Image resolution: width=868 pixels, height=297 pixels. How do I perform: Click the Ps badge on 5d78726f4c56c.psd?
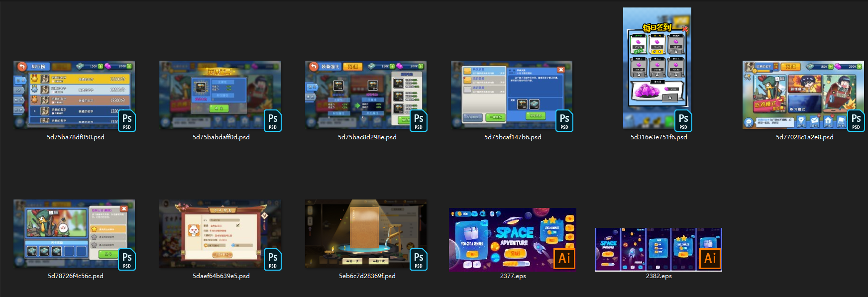[x=127, y=260]
